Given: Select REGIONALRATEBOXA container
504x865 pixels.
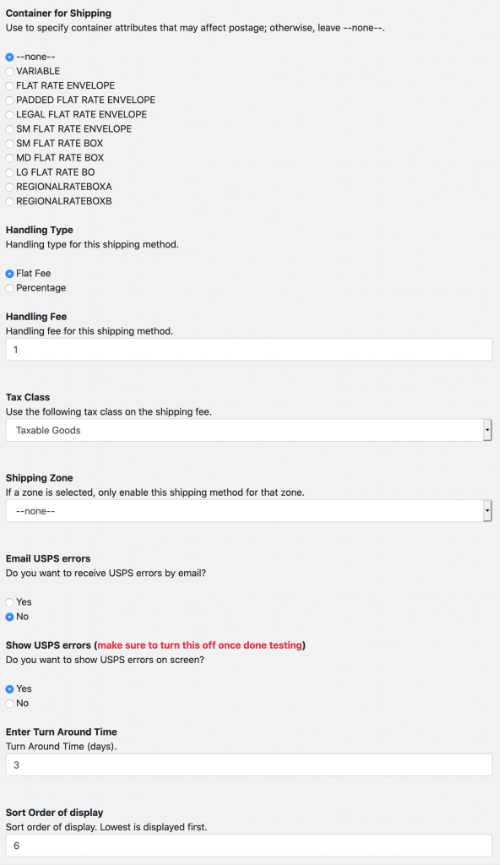Looking at the screenshot, I should coord(9,187).
